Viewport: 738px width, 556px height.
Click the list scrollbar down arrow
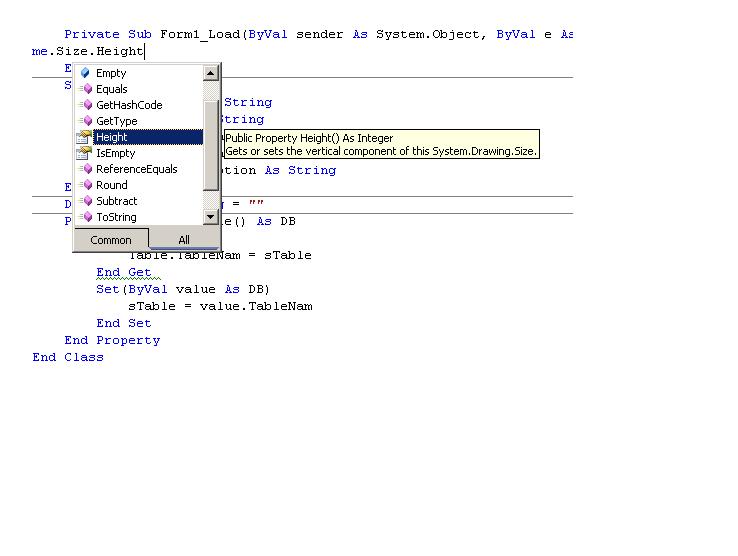(x=210, y=217)
